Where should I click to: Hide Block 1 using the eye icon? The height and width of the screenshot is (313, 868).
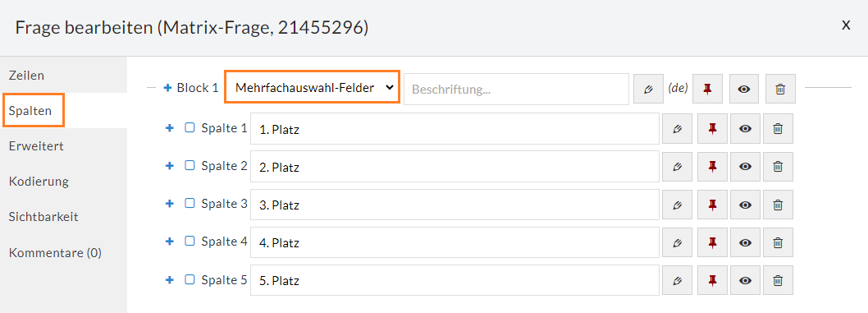pos(744,89)
